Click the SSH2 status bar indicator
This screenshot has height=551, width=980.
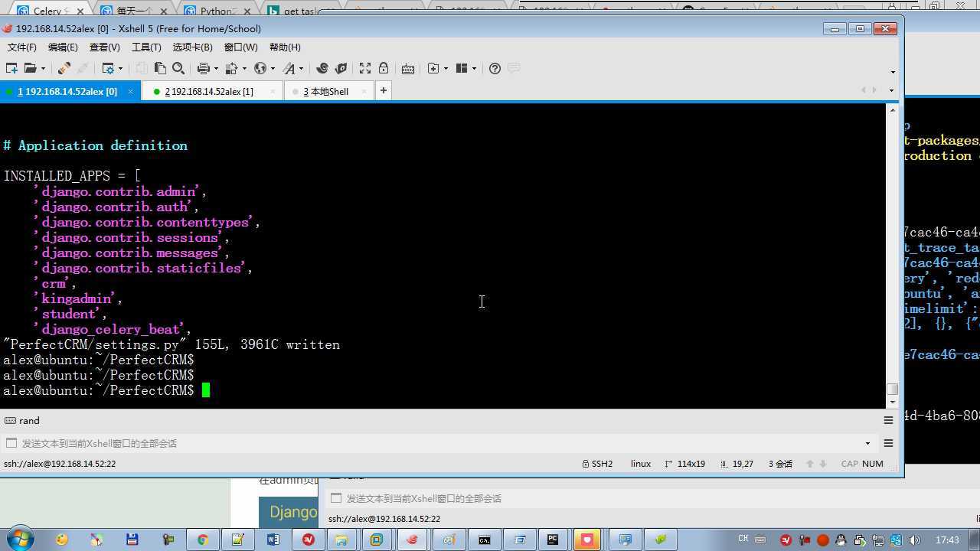[x=597, y=464]
